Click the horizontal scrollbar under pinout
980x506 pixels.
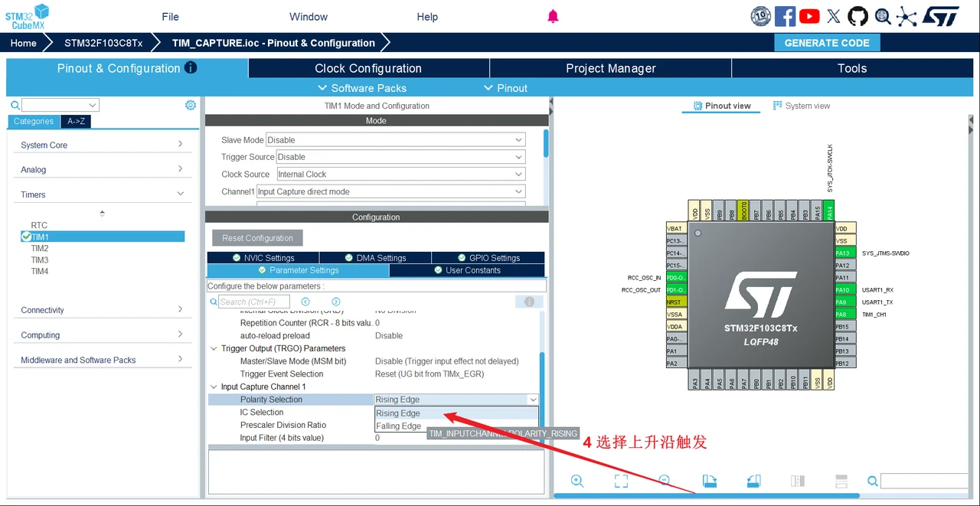(706, 495)
